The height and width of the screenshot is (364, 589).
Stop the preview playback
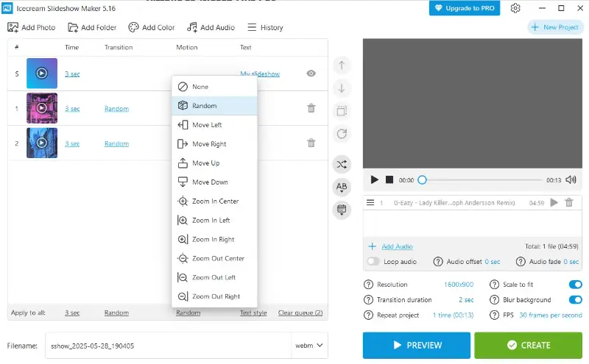pos(389,179)
